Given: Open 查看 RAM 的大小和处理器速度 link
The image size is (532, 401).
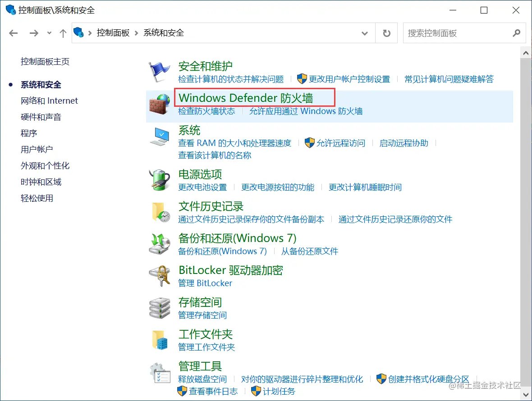Looking at the screenshot, I should 234,143.
